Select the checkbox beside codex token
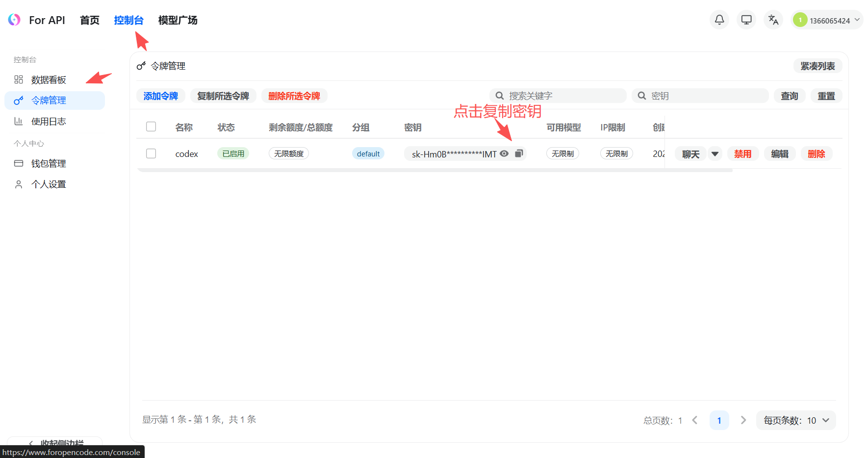The width and height of the screenshot is (868, 458). 151,153
